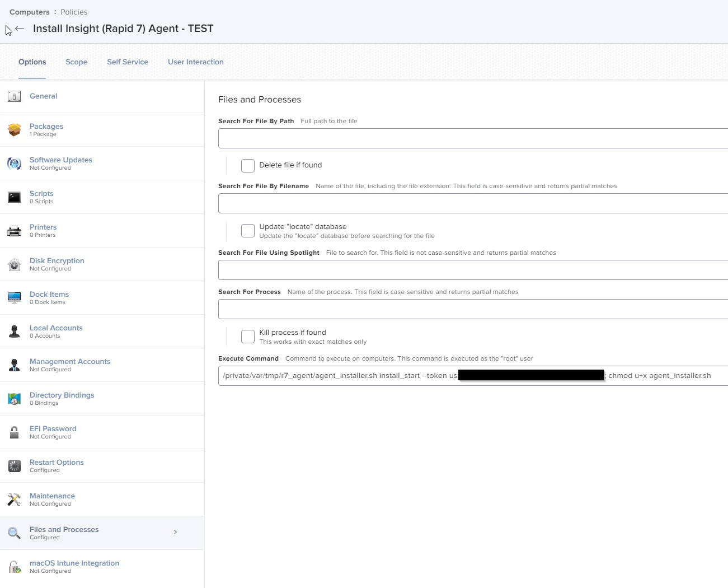The image size is (728, 588).
Task: Click the Search For File By Filename field
Action: [x=473, y=203]
